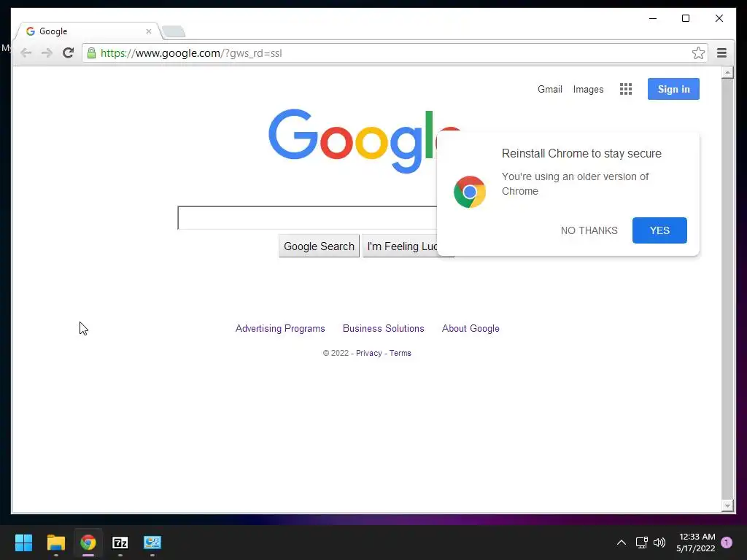This screenshot has height=560, width=747.
Task: Click '© 2022' copyright text
Action: click(336, 353)
